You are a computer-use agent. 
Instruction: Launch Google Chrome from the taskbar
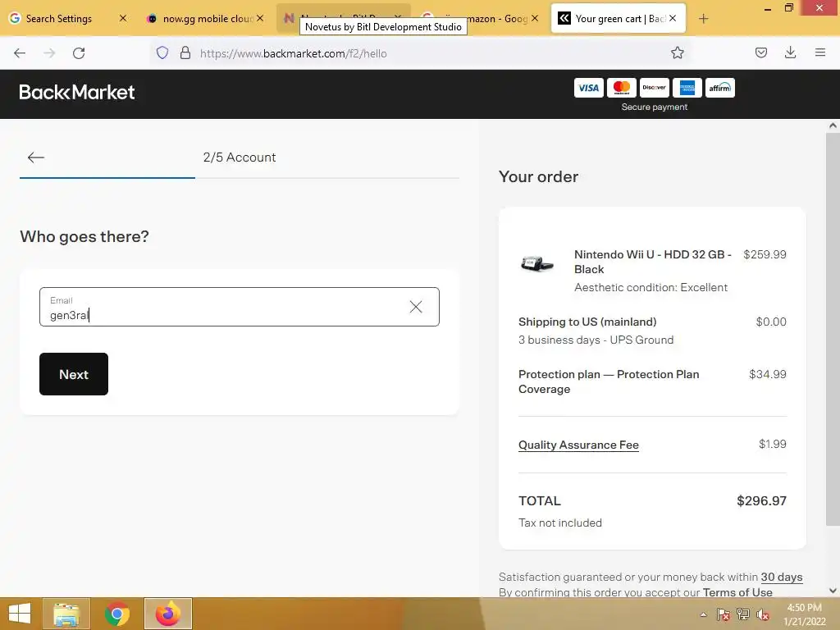pos(116,614)
